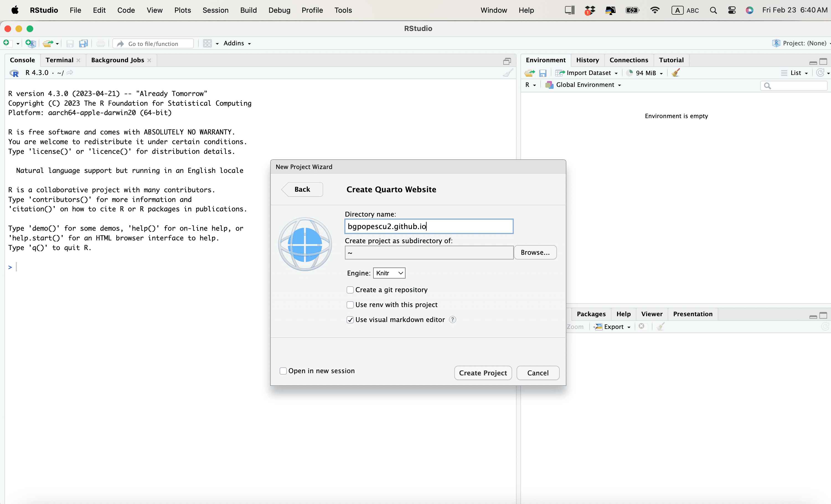Click the Directory name input field

(429, 226)
